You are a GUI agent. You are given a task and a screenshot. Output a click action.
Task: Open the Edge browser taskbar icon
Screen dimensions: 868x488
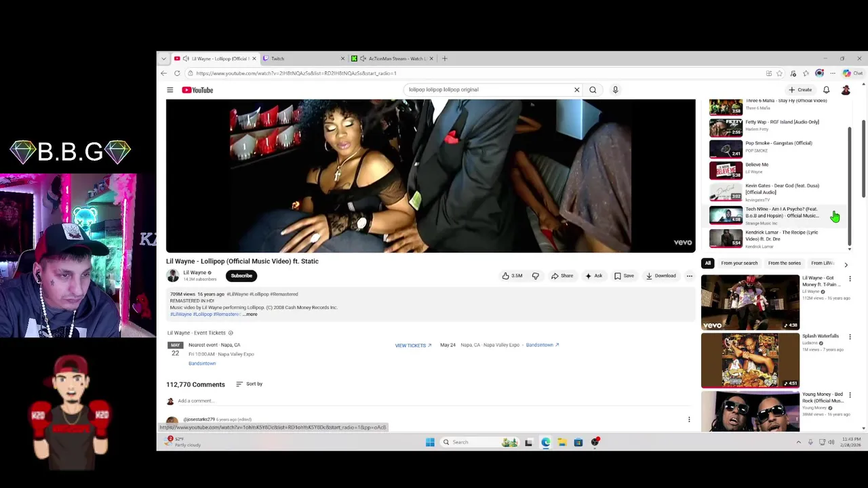pyautogui.click(x=546, y=442)
